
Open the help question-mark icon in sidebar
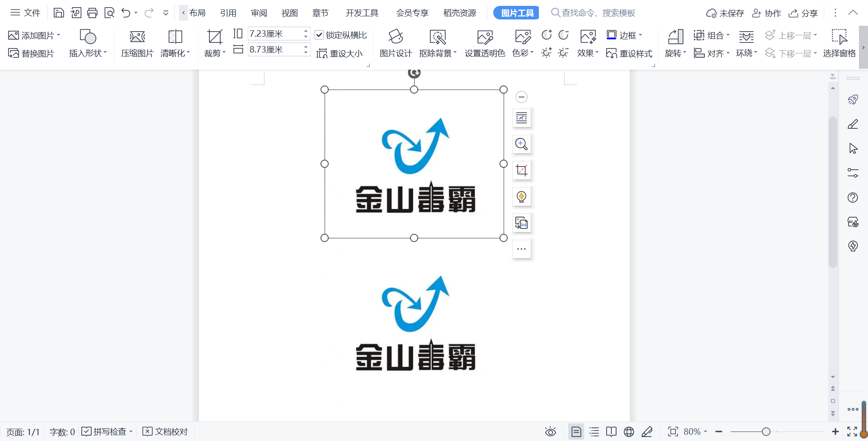pos(853,197)
